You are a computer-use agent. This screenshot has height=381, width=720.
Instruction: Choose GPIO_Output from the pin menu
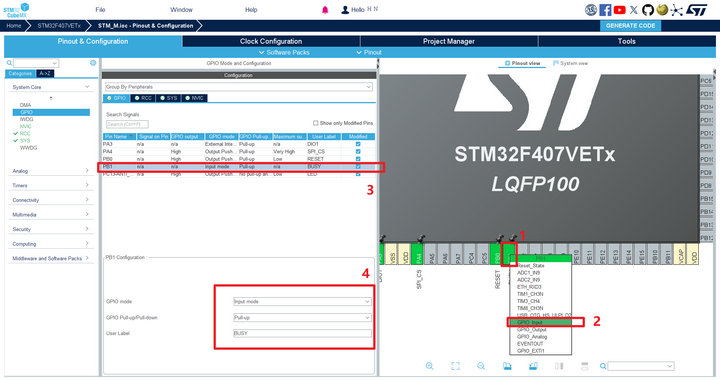coord(532,330)
